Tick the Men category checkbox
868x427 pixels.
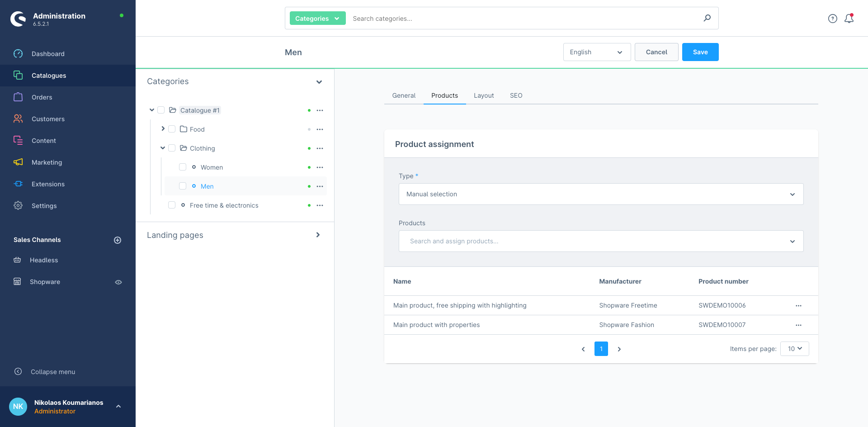tap(183, 186)
